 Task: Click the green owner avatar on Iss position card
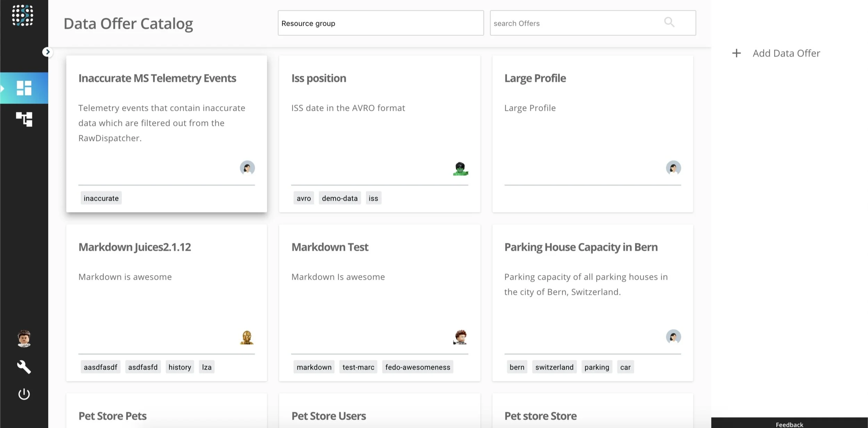tap(460, 169)
